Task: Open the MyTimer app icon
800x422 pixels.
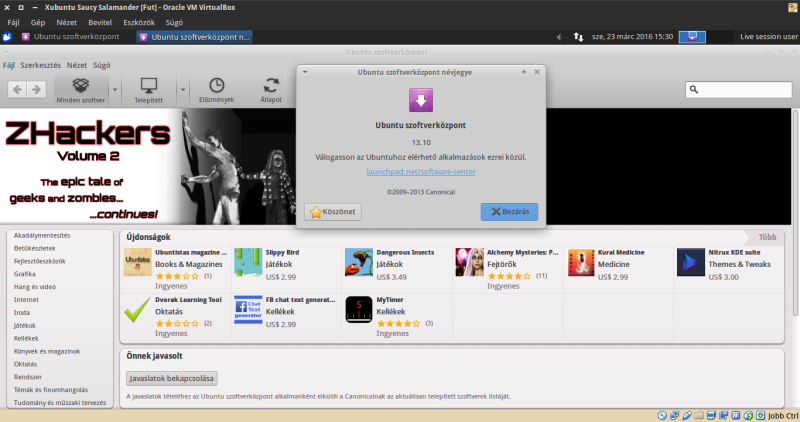Action: 359,310
